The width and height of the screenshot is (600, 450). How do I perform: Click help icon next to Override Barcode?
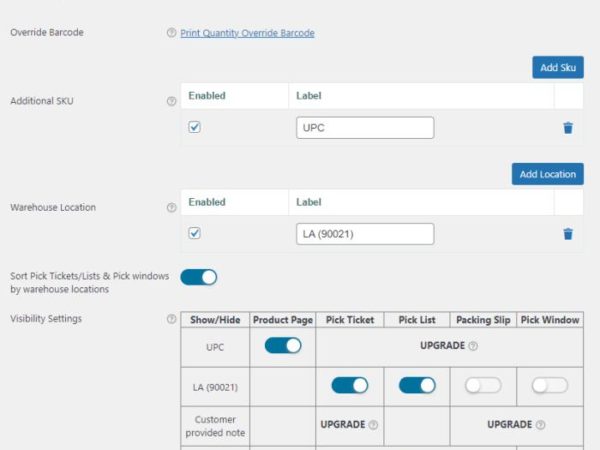click(x=172, y=33)
